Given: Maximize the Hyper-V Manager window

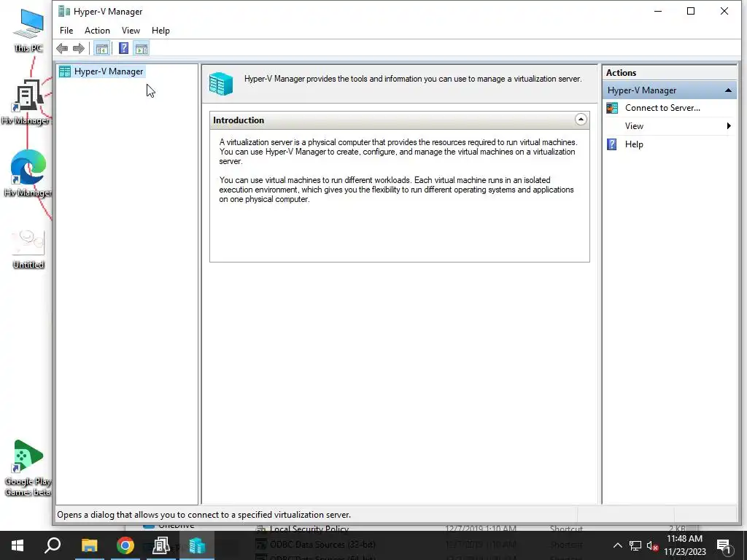Looking at the screenshot, I should click(691, 11).
